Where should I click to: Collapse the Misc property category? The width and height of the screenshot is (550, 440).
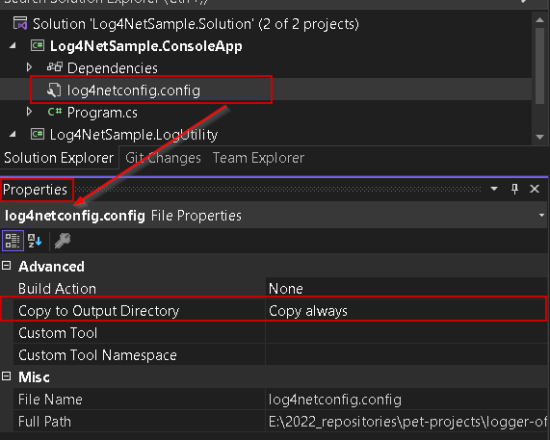tap(6, 376)
